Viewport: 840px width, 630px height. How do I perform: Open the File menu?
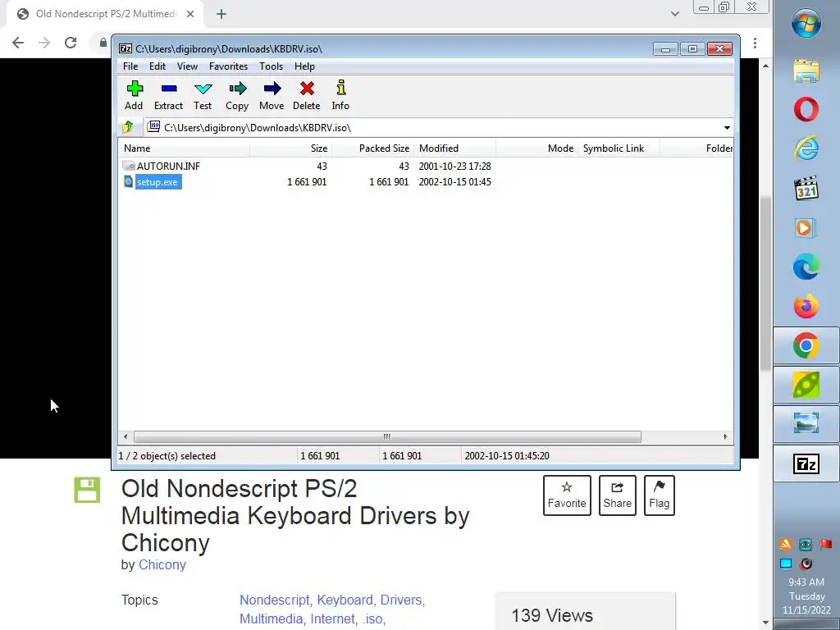click(x=130, y=66)
